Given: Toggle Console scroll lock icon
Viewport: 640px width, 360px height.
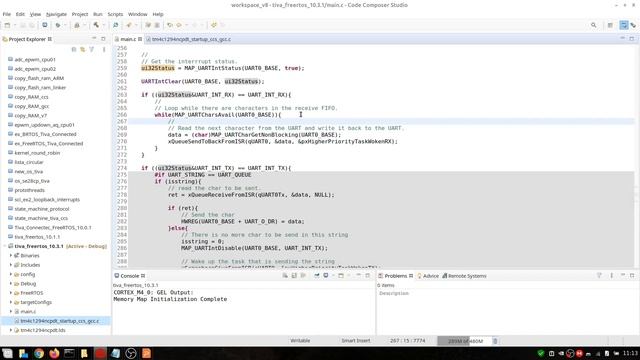Looking at the screenshot, I should pos(294,276).
